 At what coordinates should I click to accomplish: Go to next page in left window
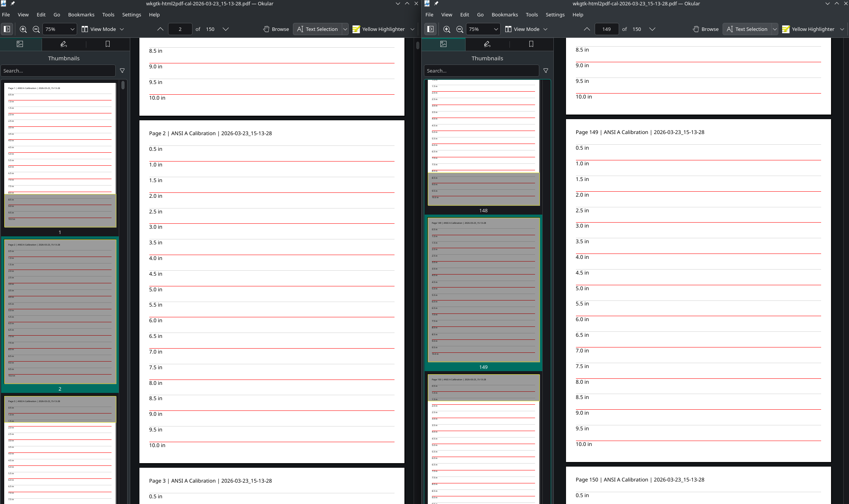(226, 29)
